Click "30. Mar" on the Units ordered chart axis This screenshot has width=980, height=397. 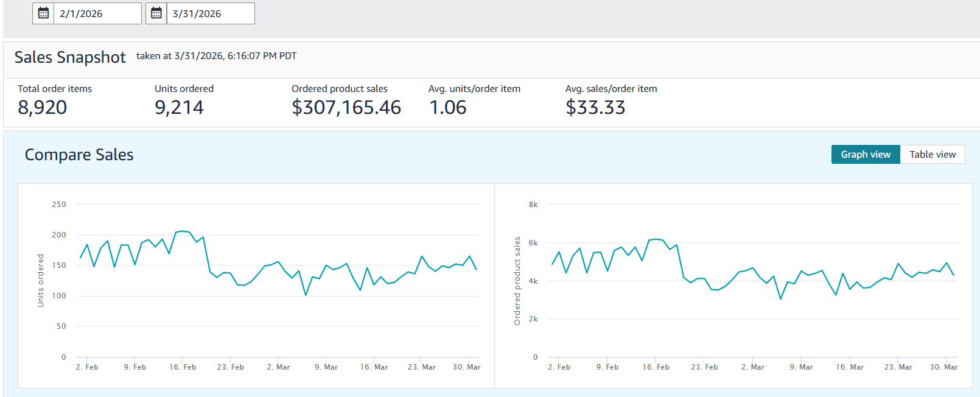tap(466, 367)
